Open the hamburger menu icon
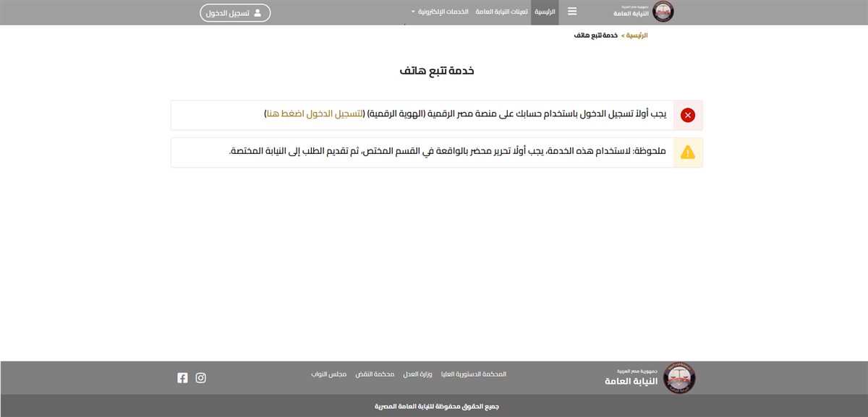 click(x=572, y=12)
